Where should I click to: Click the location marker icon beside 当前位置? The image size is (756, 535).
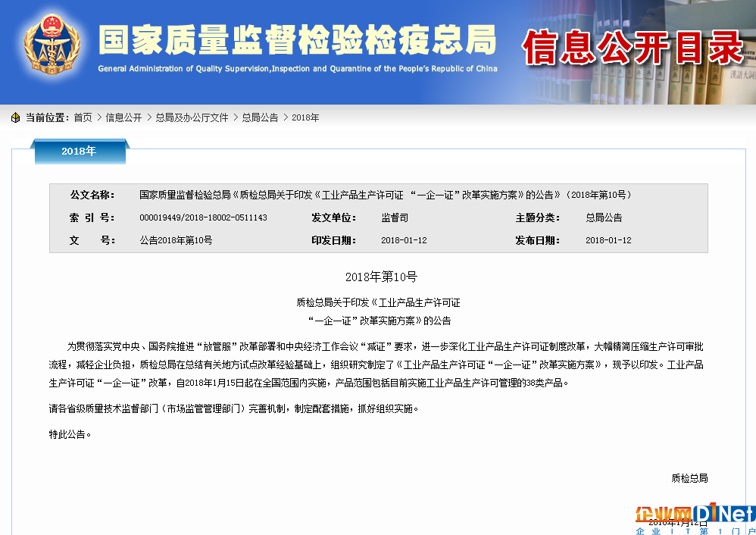15,117
